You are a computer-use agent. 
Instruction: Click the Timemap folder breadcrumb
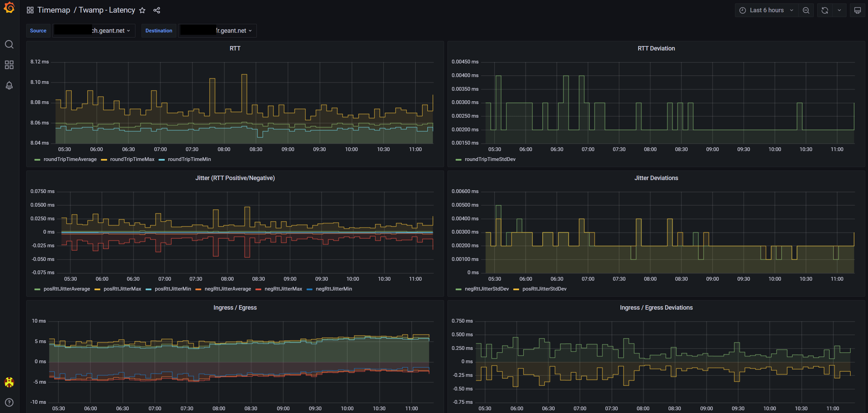pos(54,10)
